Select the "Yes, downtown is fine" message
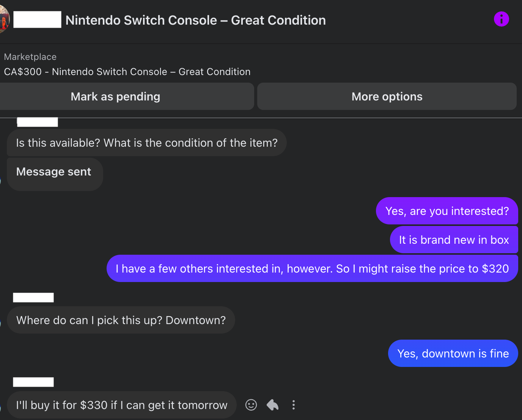This screenshot has height=420, width=522. click(453, 354)
